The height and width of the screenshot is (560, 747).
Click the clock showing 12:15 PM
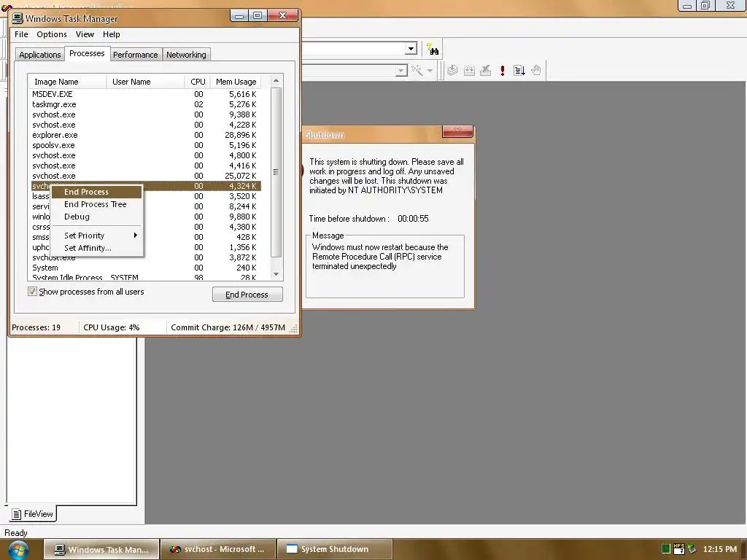point(719,549)
